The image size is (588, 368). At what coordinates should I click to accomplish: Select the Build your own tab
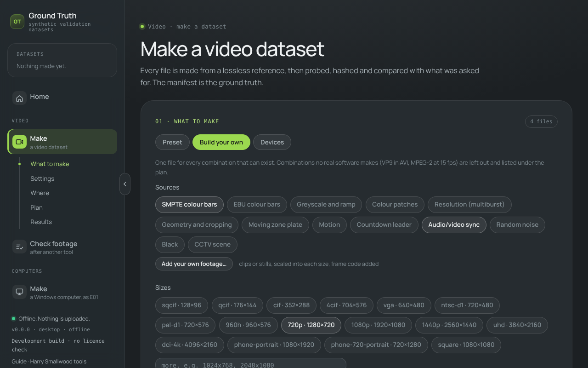[x=221, y=142]
